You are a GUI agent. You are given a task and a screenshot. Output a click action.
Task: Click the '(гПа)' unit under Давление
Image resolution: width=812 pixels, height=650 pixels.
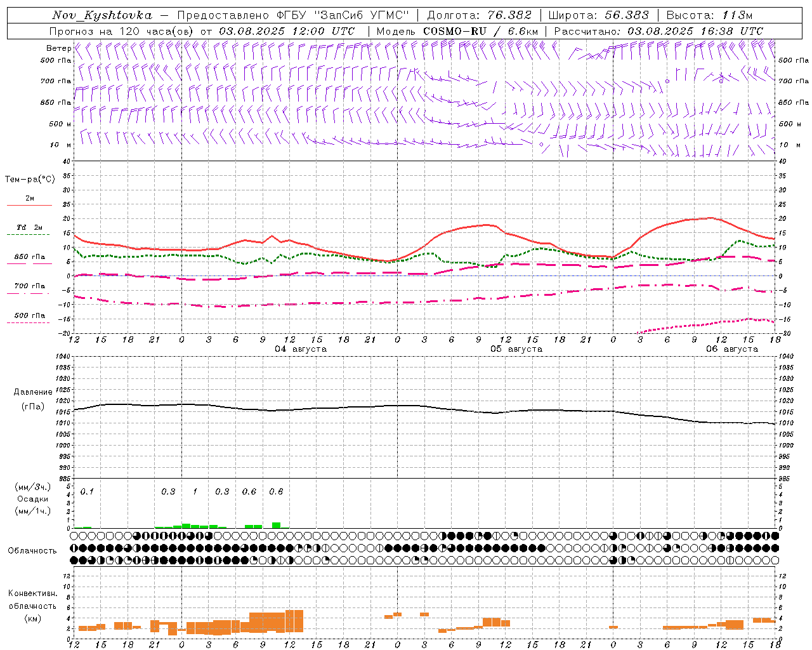click(32, 407)
